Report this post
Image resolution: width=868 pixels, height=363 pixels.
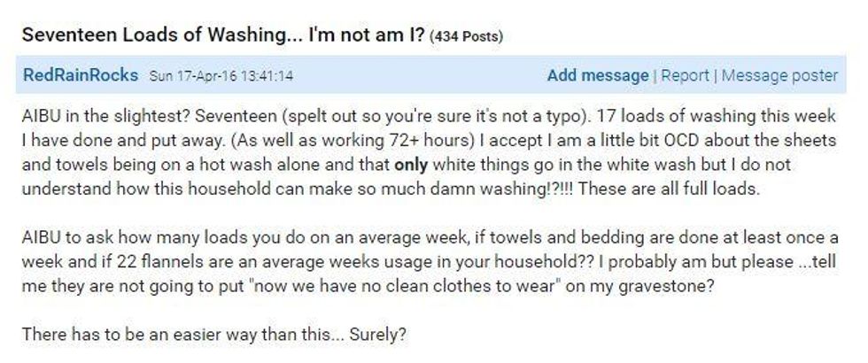coord(685,75)
